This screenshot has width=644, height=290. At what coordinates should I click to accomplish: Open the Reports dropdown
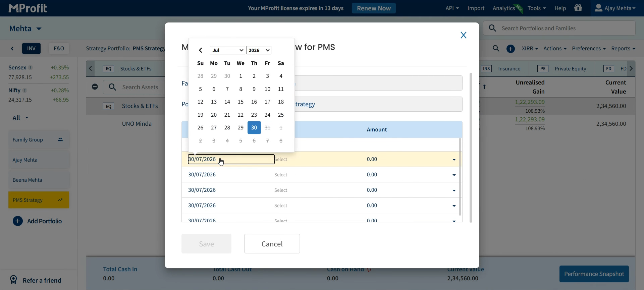tap(623, 49)
